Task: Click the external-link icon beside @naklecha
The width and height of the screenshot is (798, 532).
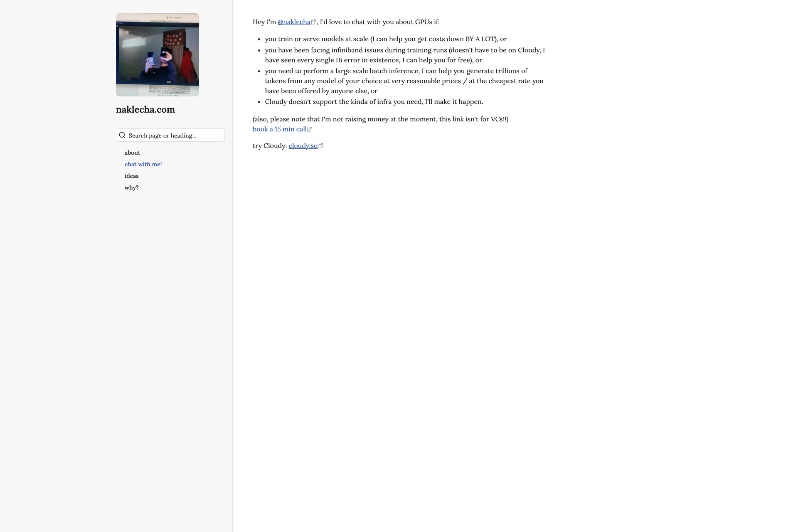Action: [x=314, y=21]
